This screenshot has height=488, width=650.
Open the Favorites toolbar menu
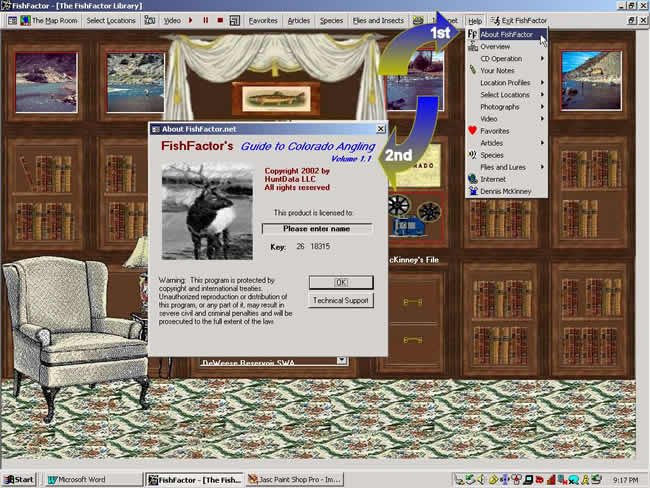(x=263, y=20)
